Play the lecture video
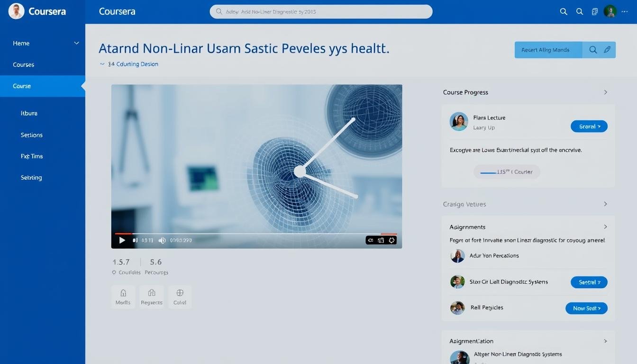Image resolution: width=637 pixels, height=364 pixels. click(122, 240)
